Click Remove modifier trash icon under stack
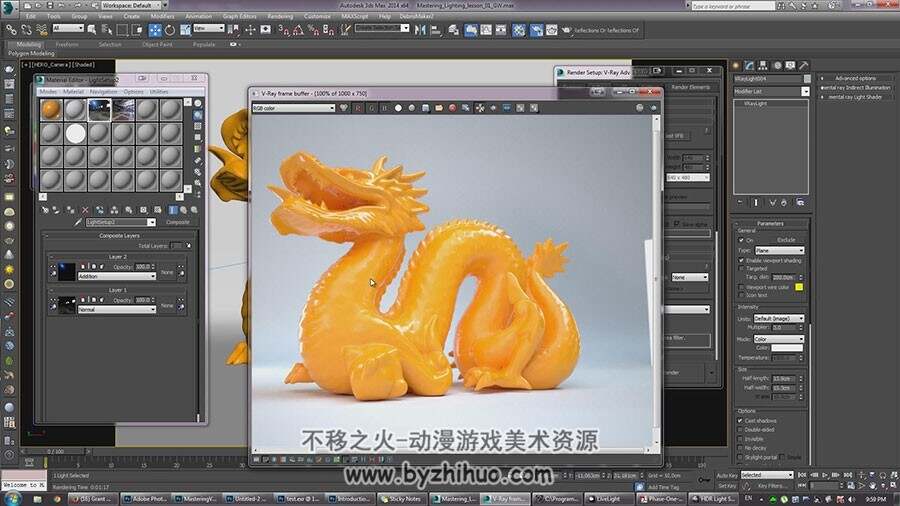Screen dimensions: 900x506 pos(784,203)
